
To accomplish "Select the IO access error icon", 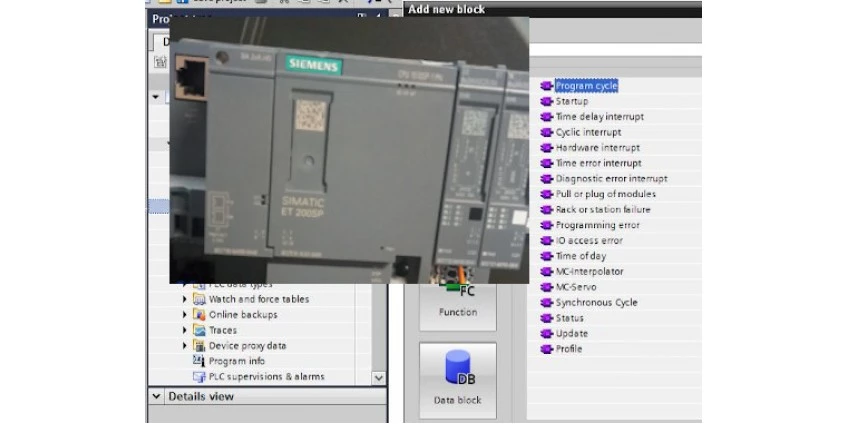I will (547, 241).
